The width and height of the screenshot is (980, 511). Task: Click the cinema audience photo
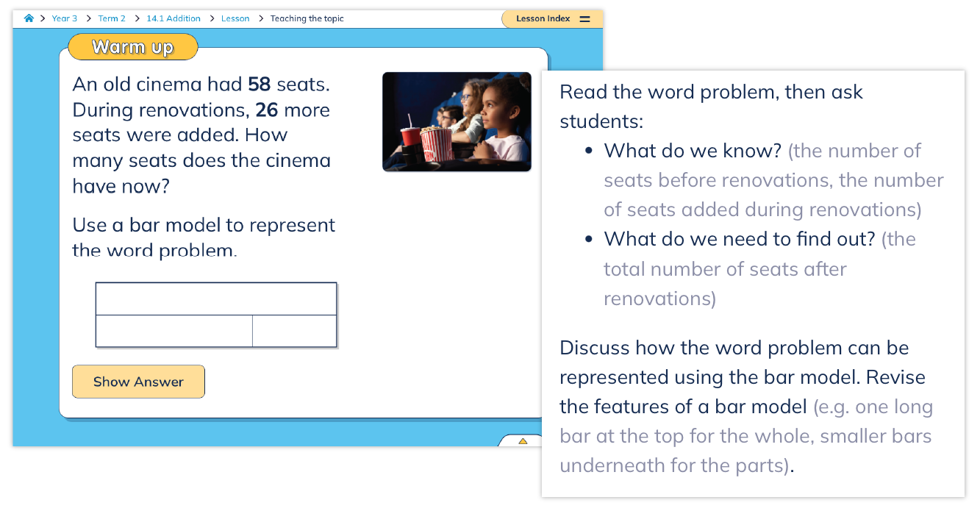[457, 121]
